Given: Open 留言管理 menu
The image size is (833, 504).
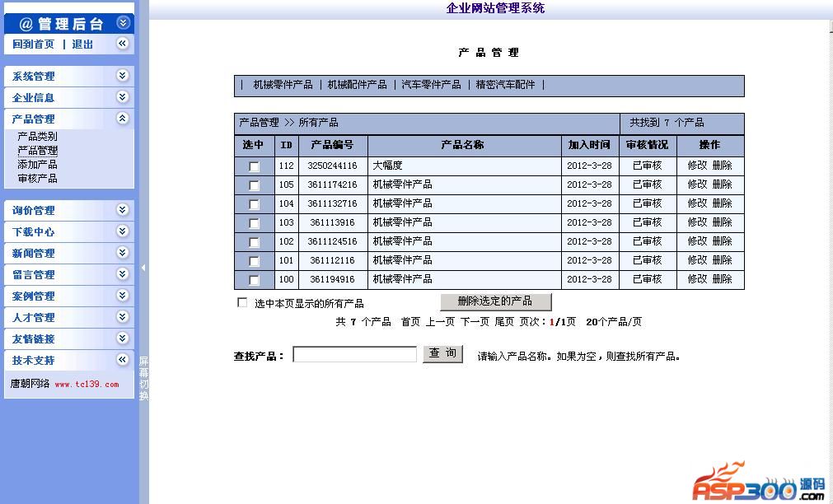Looking at the screenshot, I should pos(34,274).
